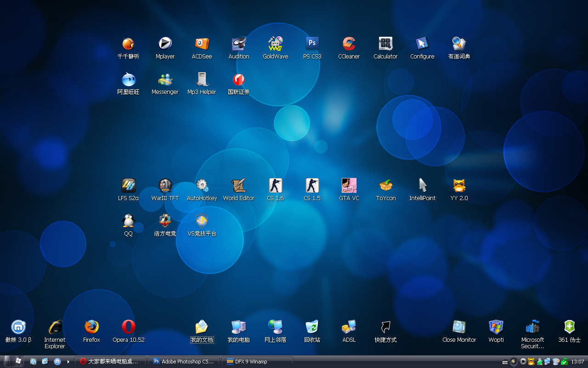Launch Maxthon from the quick launch bar
588x368 pixels.
pos(57,362)
